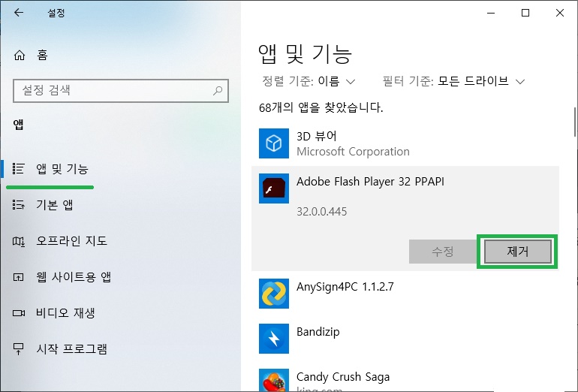Click the 68개의 앱을 찾았습니다 text
Screen dimensions: 578x392
[321, 107]
